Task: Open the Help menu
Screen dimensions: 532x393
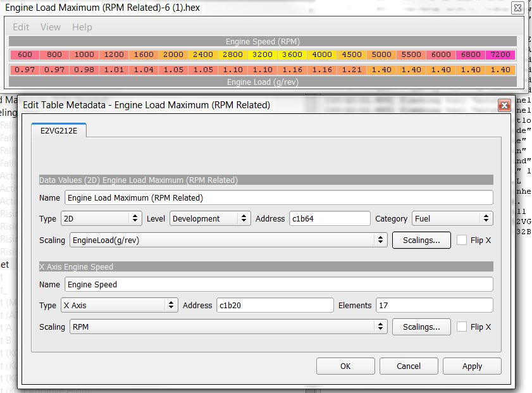Action: pos(82,27)
